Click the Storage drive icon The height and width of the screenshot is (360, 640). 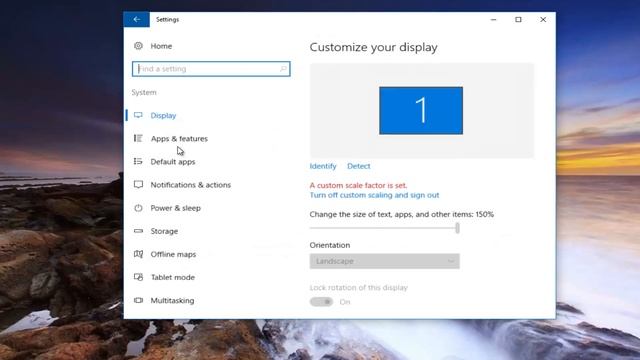[138, 231]
